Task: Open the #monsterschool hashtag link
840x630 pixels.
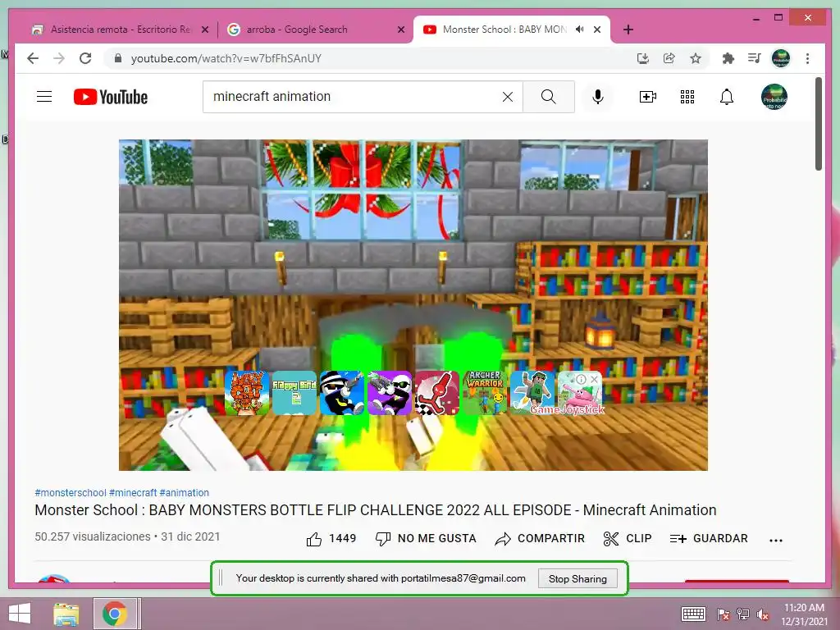Action: pyautogui.click(x=71, y=493)
